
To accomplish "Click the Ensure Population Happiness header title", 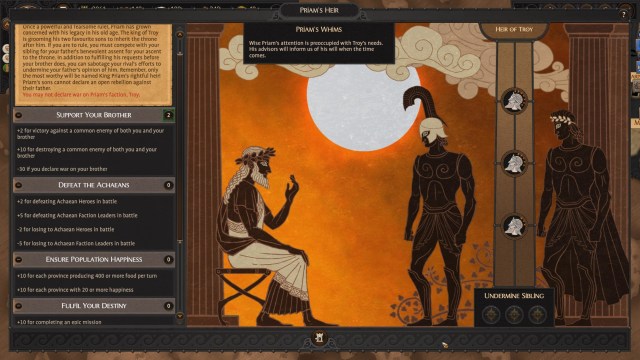I will [94, 260].
